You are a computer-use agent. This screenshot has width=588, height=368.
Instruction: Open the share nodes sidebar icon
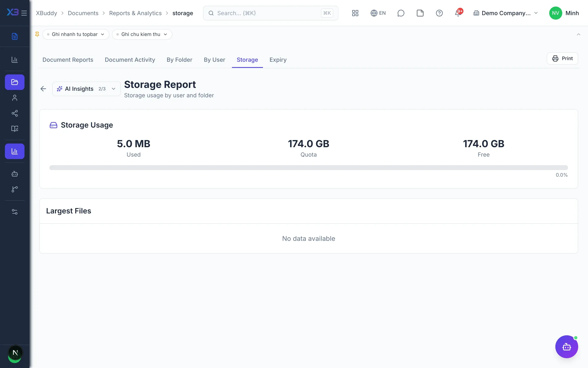[x=14, y=113]
